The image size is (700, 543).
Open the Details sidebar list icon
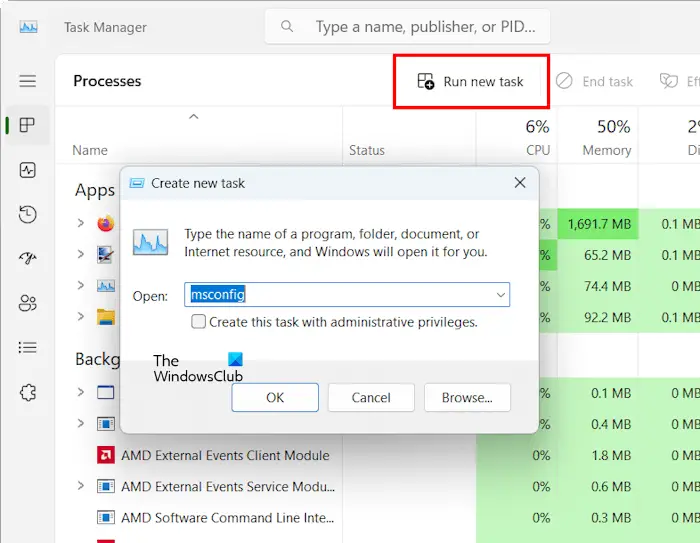click(x=28, y=347)
